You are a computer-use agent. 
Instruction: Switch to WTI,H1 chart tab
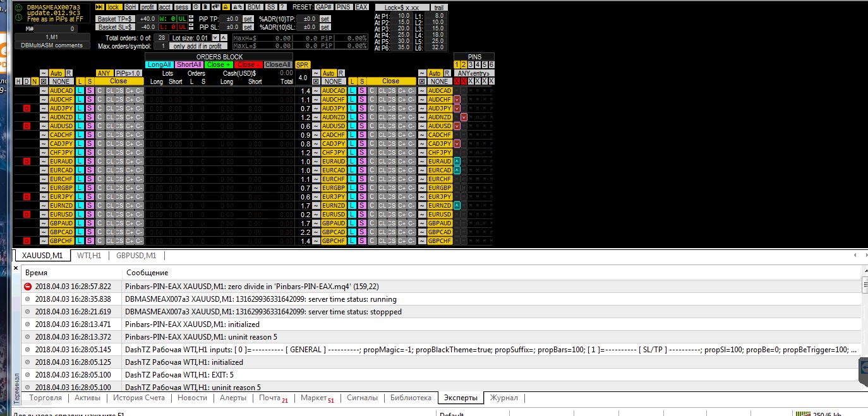[89, 256]
